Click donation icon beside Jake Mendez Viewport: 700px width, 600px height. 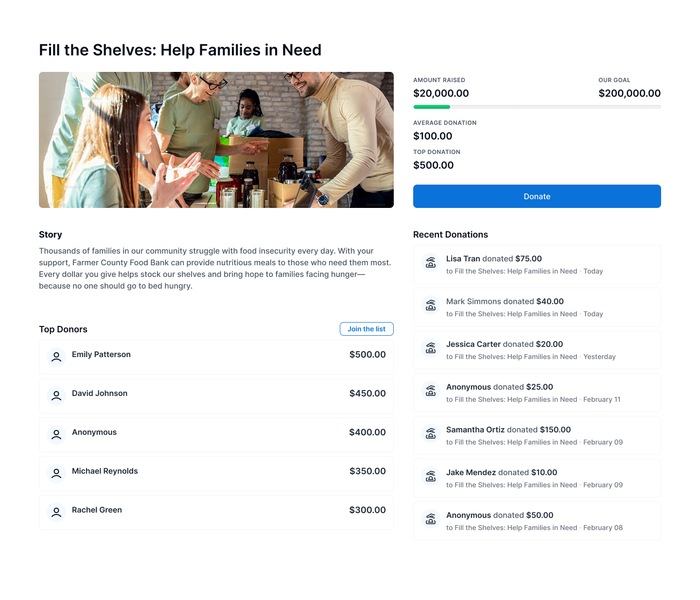[x=431, y=478]
